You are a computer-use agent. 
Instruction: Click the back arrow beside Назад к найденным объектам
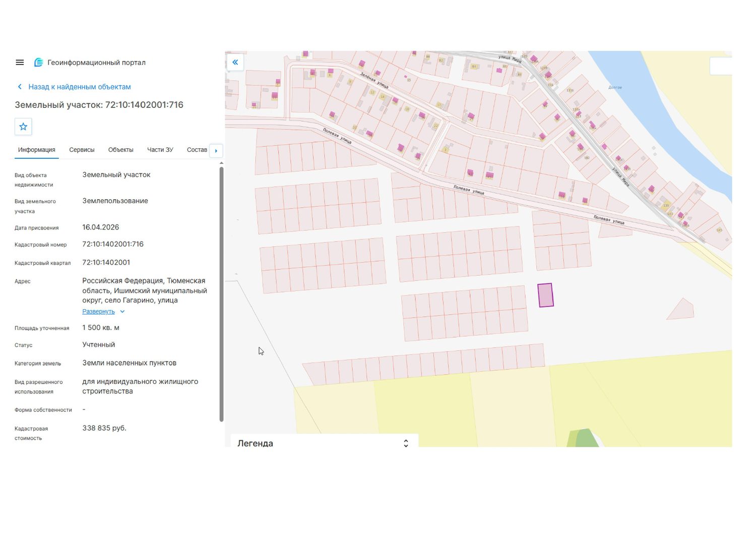(x=20, y=87)
